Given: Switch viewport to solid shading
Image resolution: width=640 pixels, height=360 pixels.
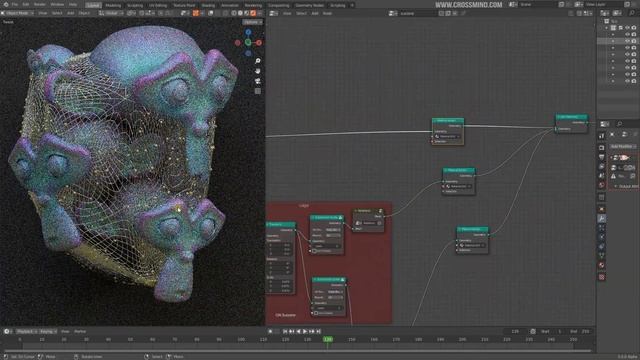Looking at the screenshot, I should click(240, 13).
